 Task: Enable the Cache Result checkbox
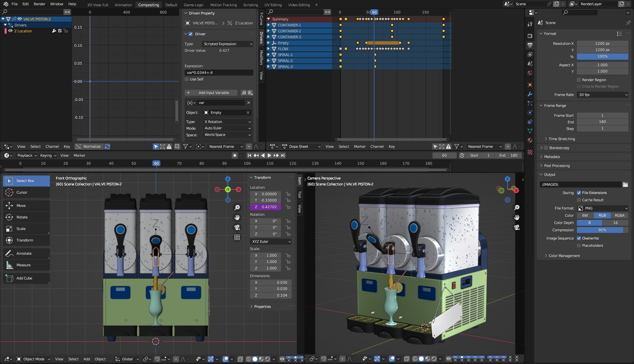coord(579,200)
